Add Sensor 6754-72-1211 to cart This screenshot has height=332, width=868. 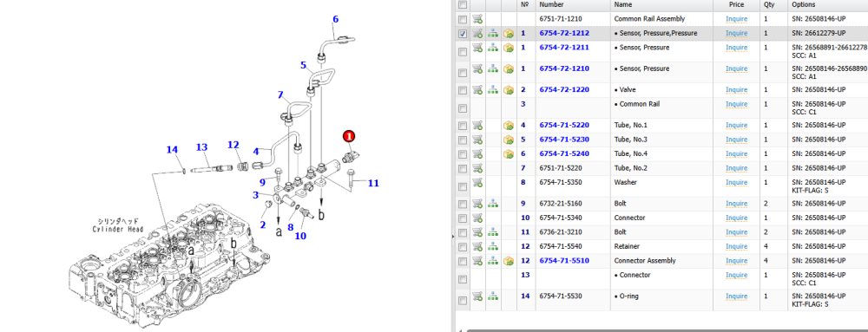(x=477, y=48)
